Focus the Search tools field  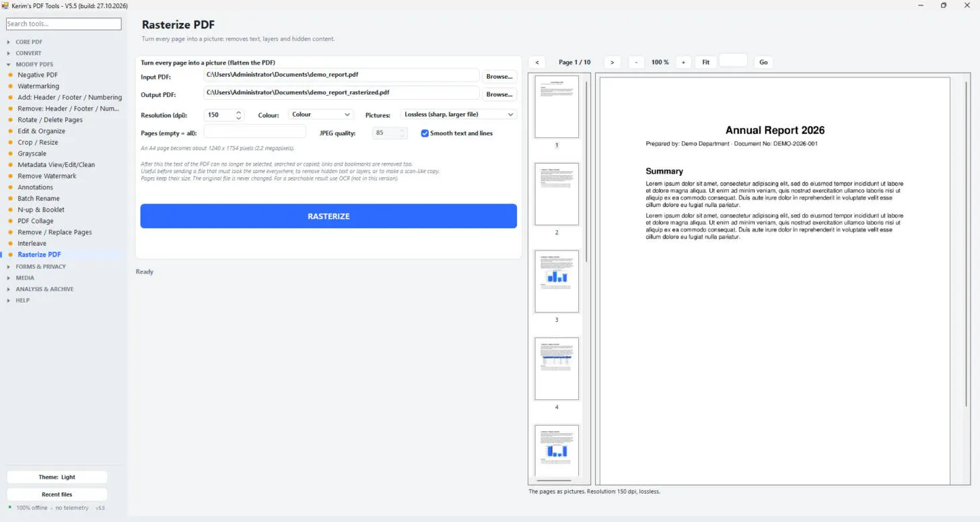(64, 24)
